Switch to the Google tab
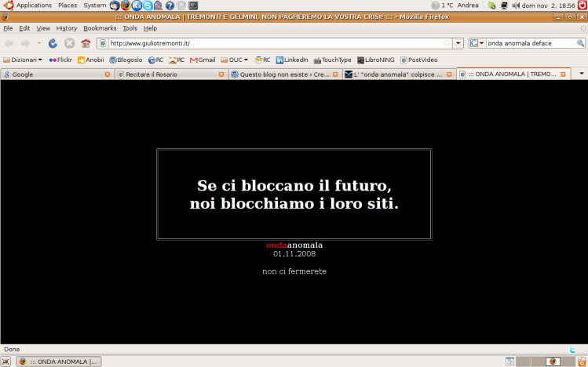 click(57, 74)
